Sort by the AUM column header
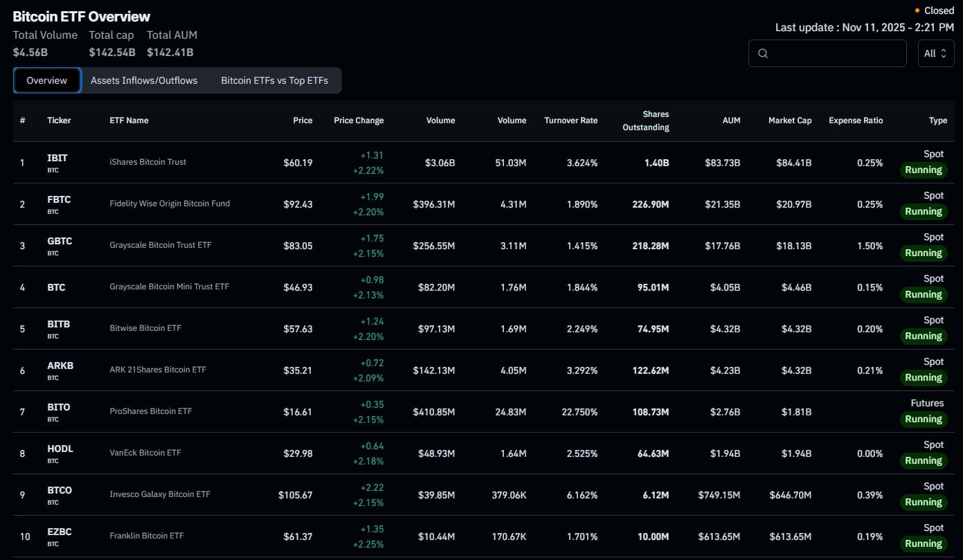 (x=731, y=120)
